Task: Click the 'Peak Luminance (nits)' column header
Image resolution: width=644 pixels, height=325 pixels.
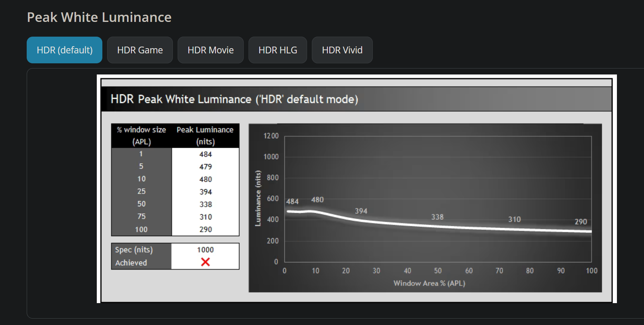Action: pos(205,135)
